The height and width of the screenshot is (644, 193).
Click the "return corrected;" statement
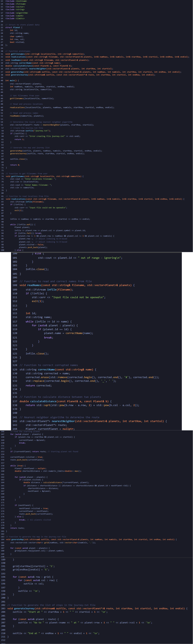[x=39, y=385]
